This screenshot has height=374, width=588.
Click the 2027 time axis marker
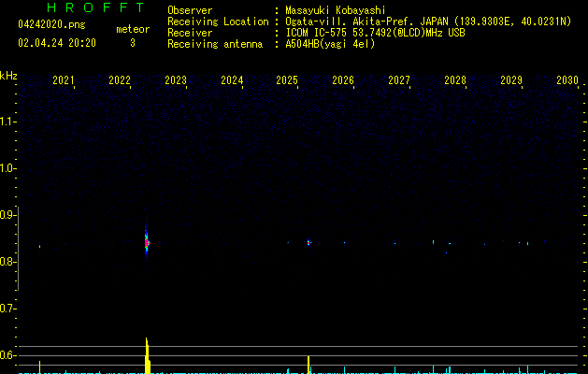tap(399, 80)
